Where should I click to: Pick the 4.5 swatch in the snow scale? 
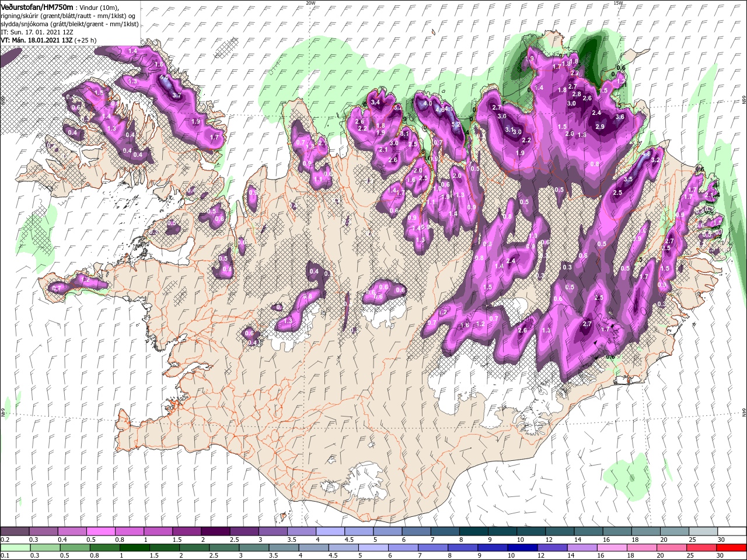[358, 531]
